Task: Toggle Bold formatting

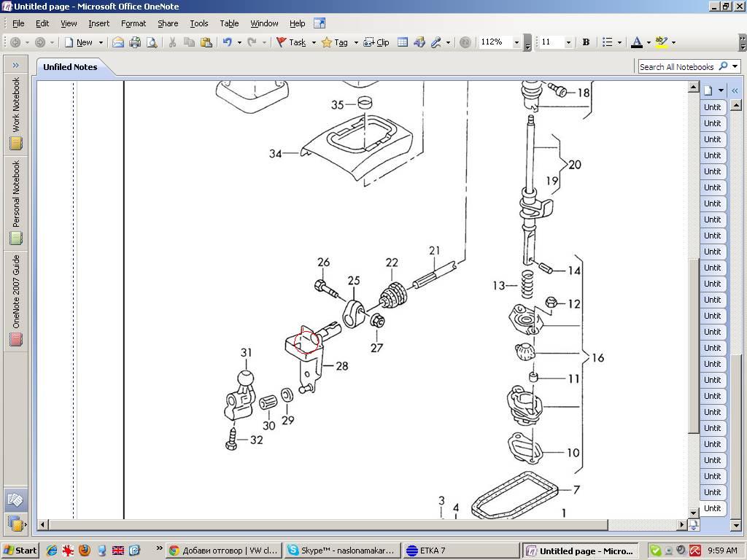Action: [x=586, y=42]
